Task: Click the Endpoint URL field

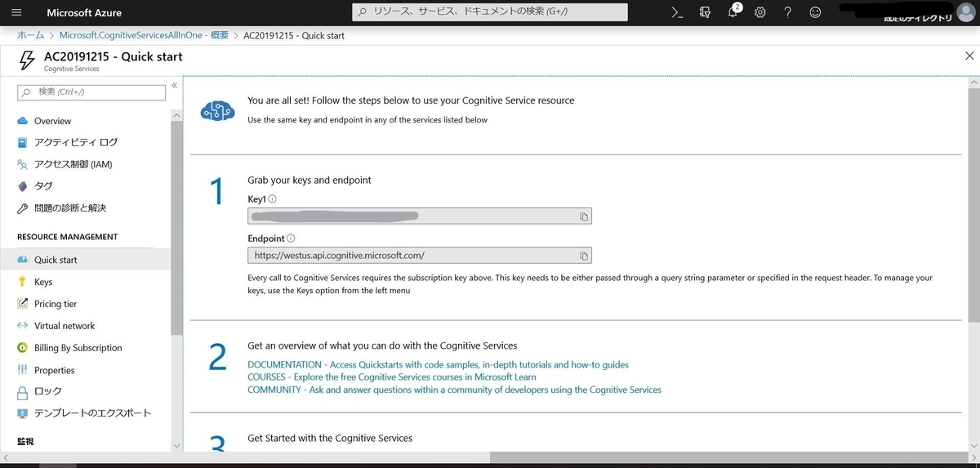Action: (x=420, y=256)
